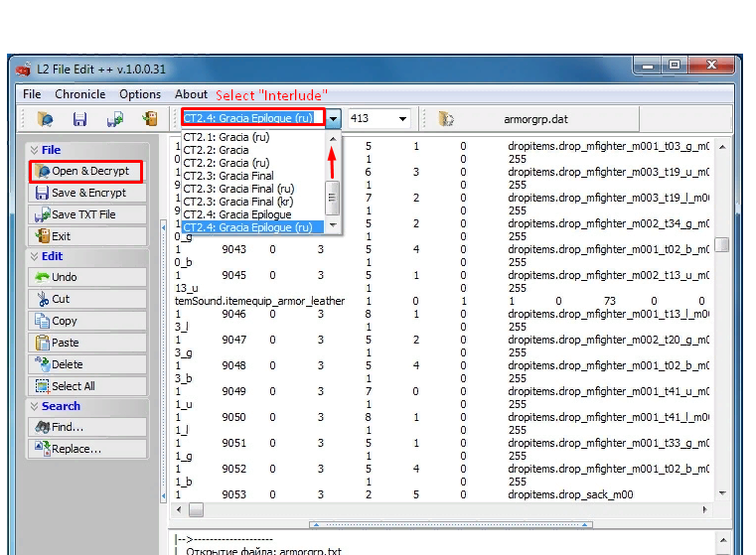Click the armorgrp.dat file name label
Image resolution: width=756 pixels, height=555 pixels.
535,119
